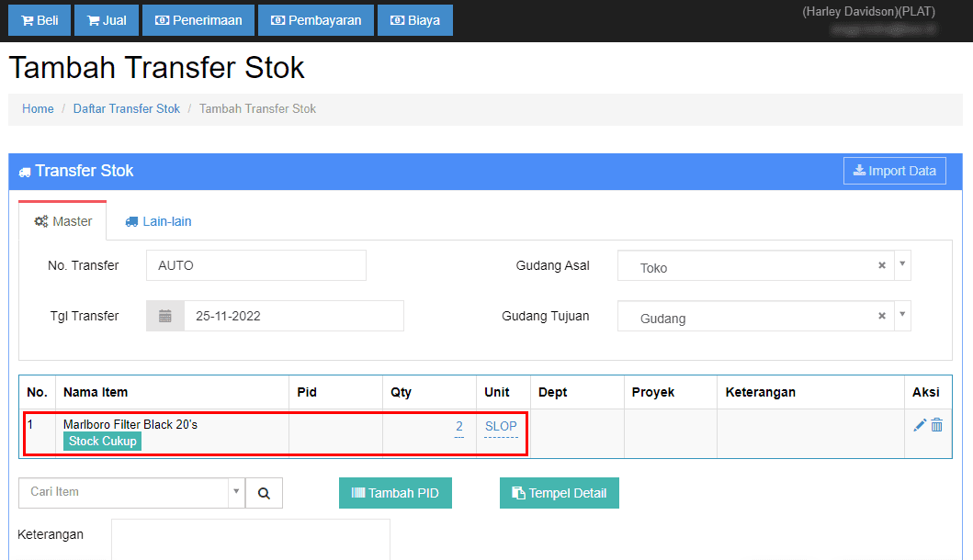The width and height of the screenshot is (973, 560).
Task: Expand the Gudang Asal dropdown arrow
Action: pyautogui.click(x=902, y=265)
